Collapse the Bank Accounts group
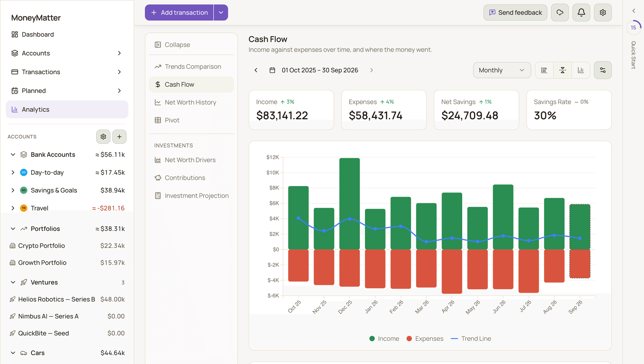Screen dimensions: 644x364 point(13,155)
